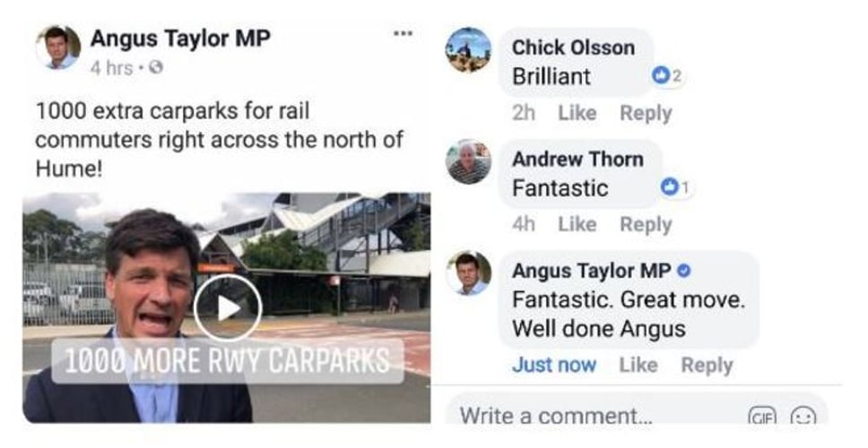Viewport: 868px width, 448px height.
Task: Play the 1000 More Rwy Carparks video
Action: click(x=228, y=307)
